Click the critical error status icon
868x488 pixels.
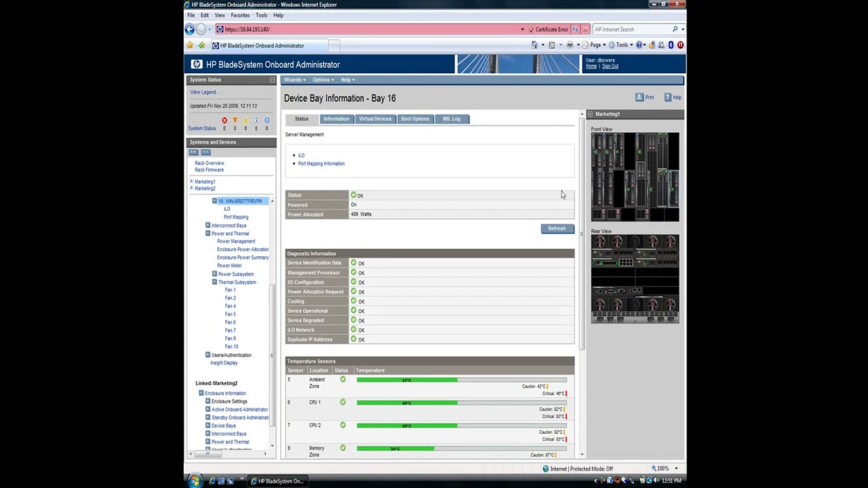[224, 121]
